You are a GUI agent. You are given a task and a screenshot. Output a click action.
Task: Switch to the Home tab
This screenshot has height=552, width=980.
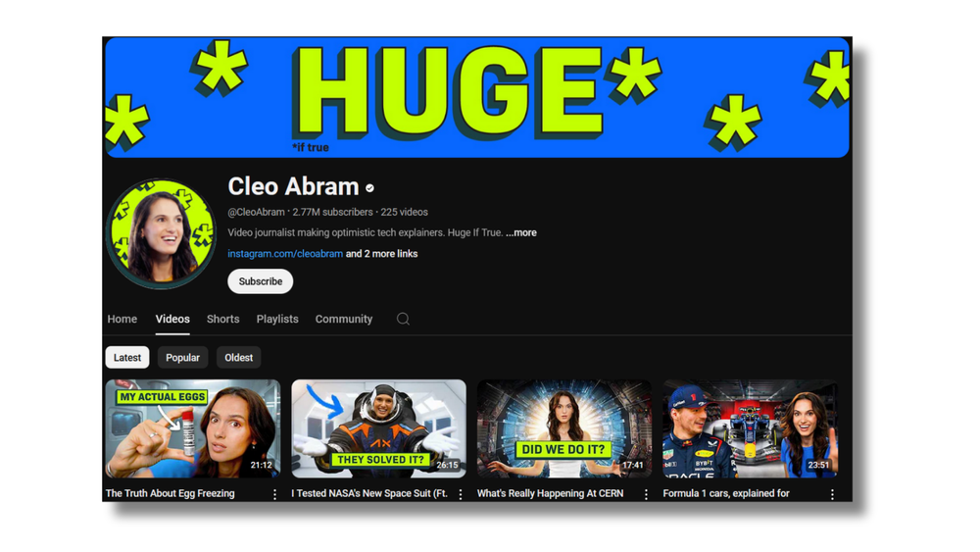coord(122,319)
